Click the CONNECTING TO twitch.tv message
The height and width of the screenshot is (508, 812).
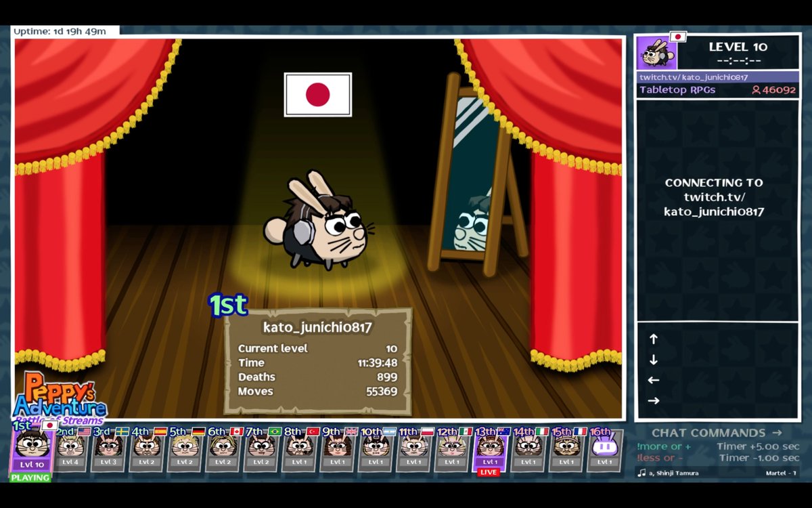(714, 197)
